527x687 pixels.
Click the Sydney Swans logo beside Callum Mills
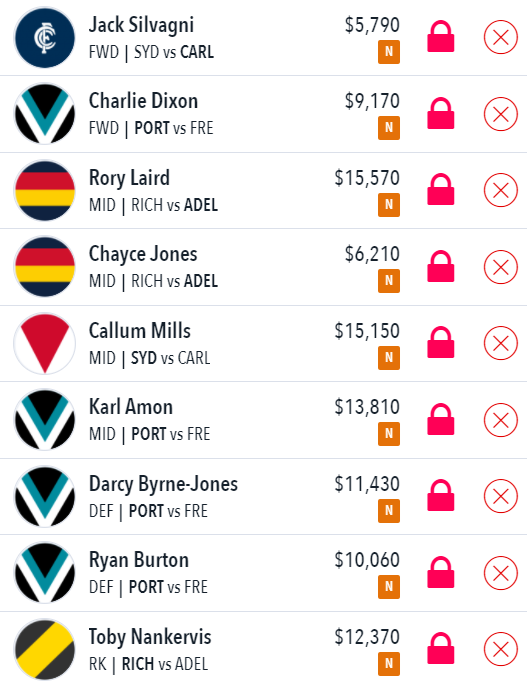point(45,343)
